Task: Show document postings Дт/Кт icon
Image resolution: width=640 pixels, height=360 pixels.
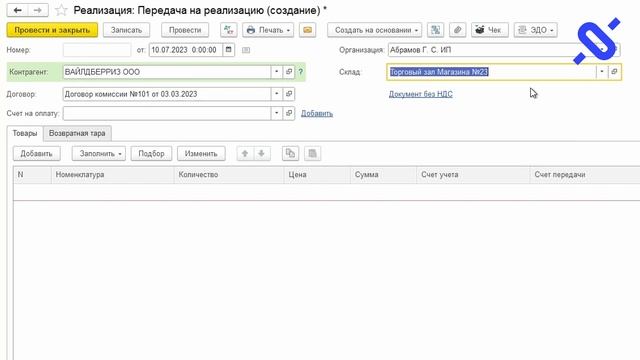Action: coord(228,30)
